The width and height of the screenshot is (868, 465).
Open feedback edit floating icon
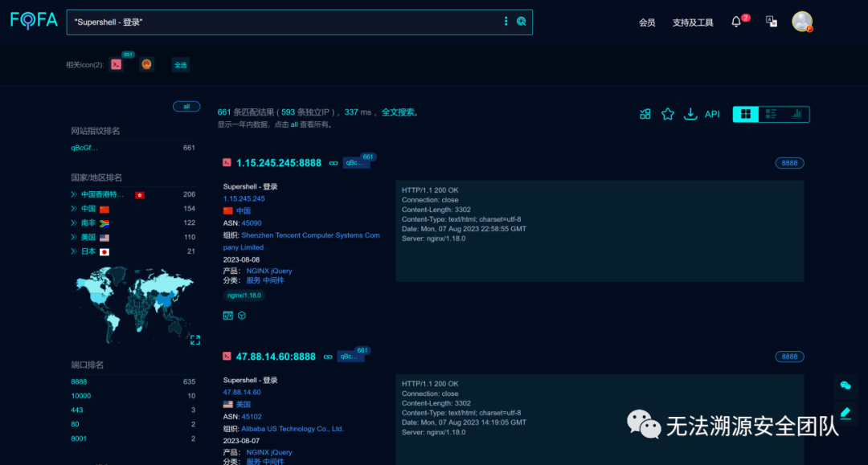845,413
